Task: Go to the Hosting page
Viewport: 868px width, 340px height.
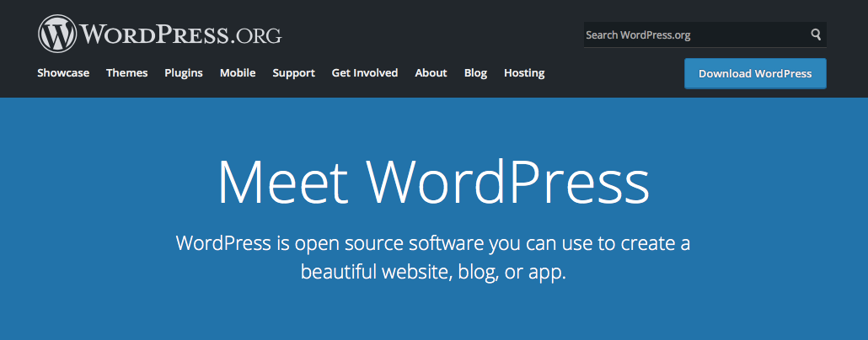Action: (524, 73)
